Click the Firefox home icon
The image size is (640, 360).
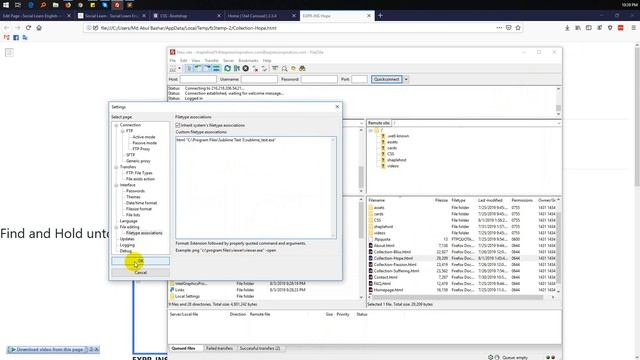[x=39, y=28]
